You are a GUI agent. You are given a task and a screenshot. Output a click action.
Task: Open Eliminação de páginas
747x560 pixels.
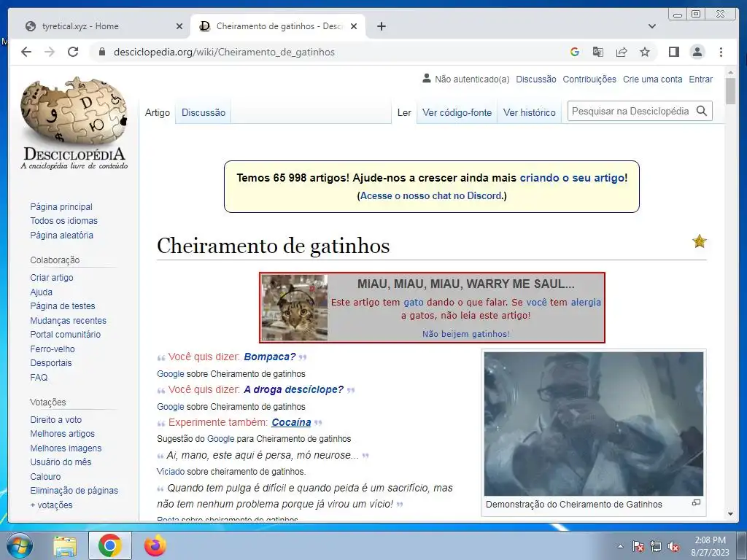pyautogui.click(x=74, y=490)
